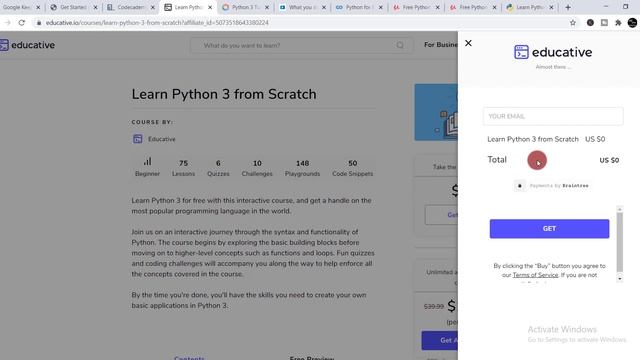Click the square extension icon beside the puzzle piece
This screenshot has height=360, width=640.
click(604, 23)
